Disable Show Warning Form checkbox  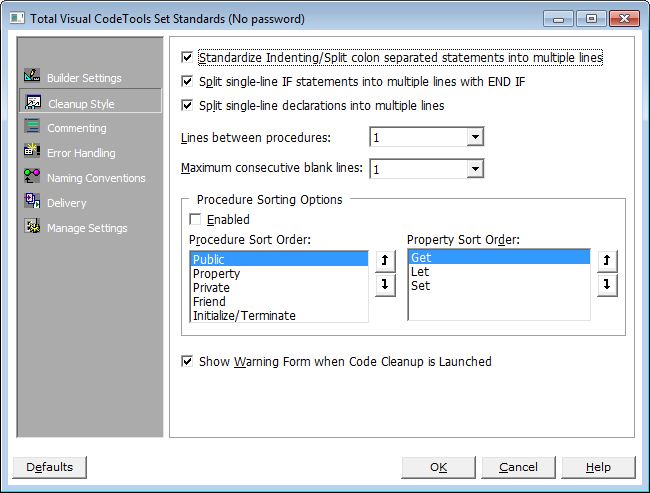189,361
